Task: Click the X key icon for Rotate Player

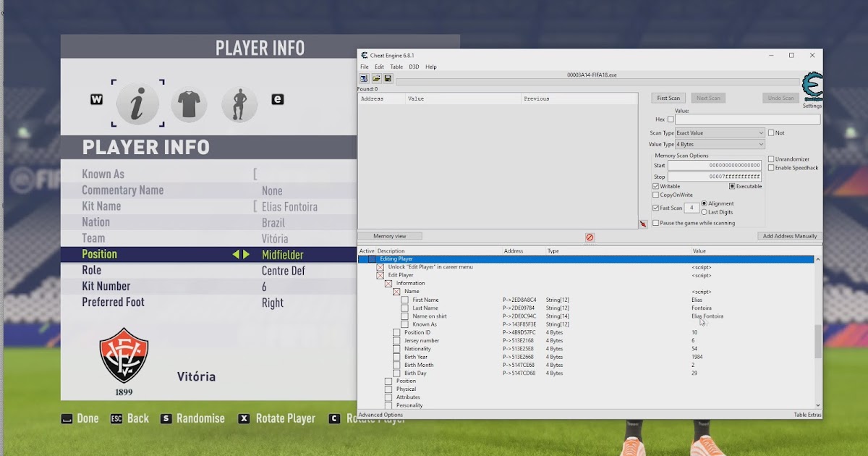Action: click(x=244, y=418)
